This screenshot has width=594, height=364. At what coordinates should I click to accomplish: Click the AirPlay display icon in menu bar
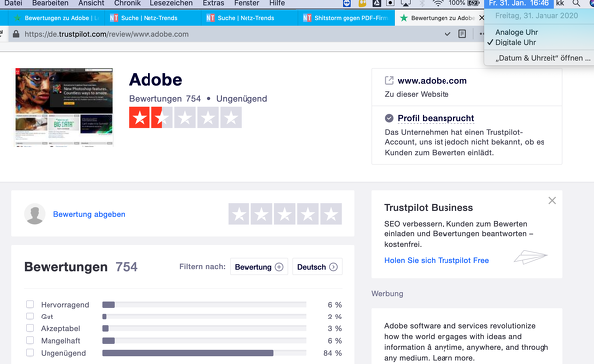405,3
